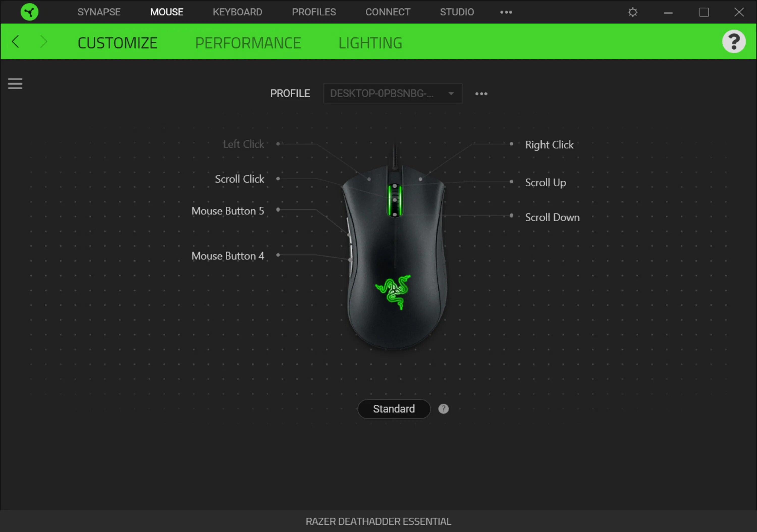757x532 pixels.
Task: Switch to the LIGHTING tab
Action: 370,43
